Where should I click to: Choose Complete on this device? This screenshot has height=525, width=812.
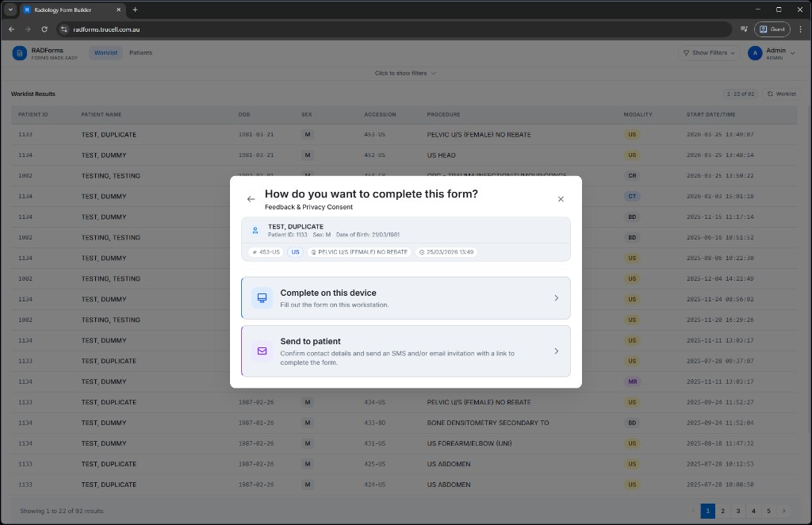[406, 298]
